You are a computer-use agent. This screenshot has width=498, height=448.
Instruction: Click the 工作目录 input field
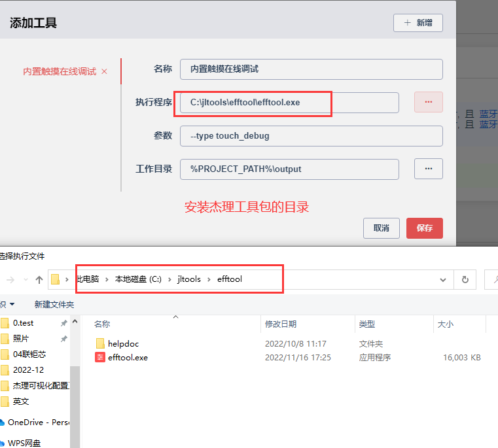pyautogui.click(x=289, y=169)
